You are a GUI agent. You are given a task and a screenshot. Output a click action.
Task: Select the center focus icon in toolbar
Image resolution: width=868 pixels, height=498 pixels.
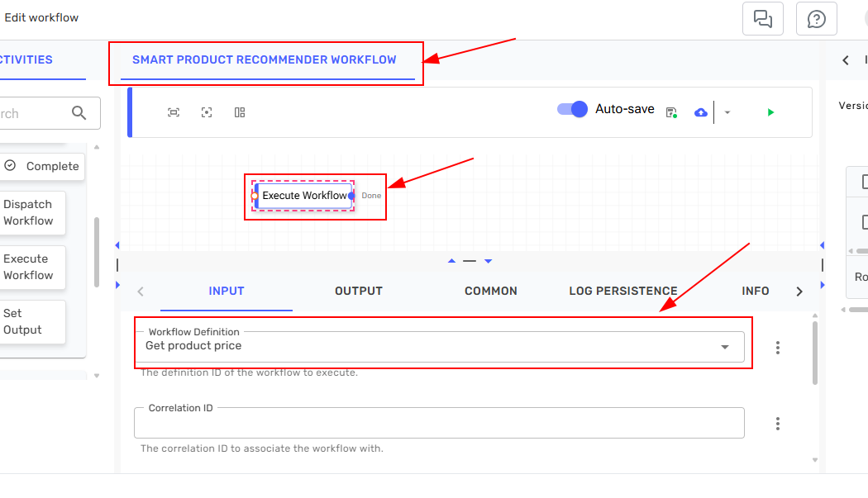coord(207,111)
